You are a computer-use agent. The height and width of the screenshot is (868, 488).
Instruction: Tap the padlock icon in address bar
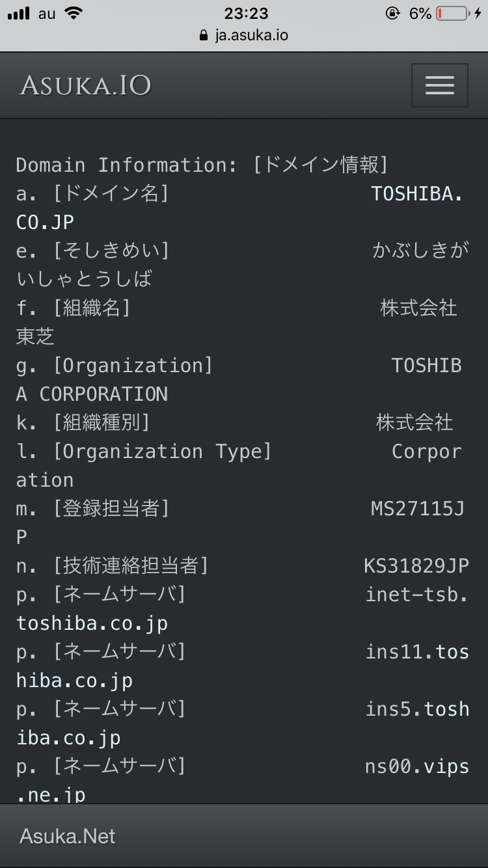(204, 35)
